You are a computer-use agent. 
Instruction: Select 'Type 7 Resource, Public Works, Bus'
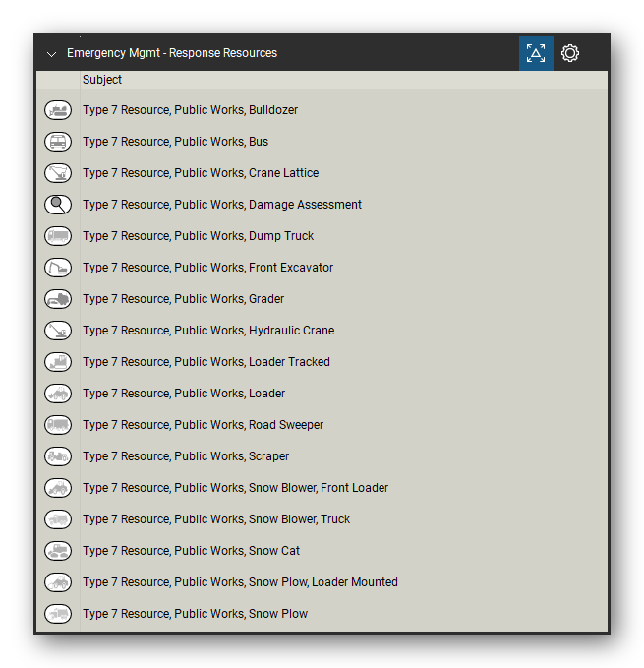click(175, 142)
